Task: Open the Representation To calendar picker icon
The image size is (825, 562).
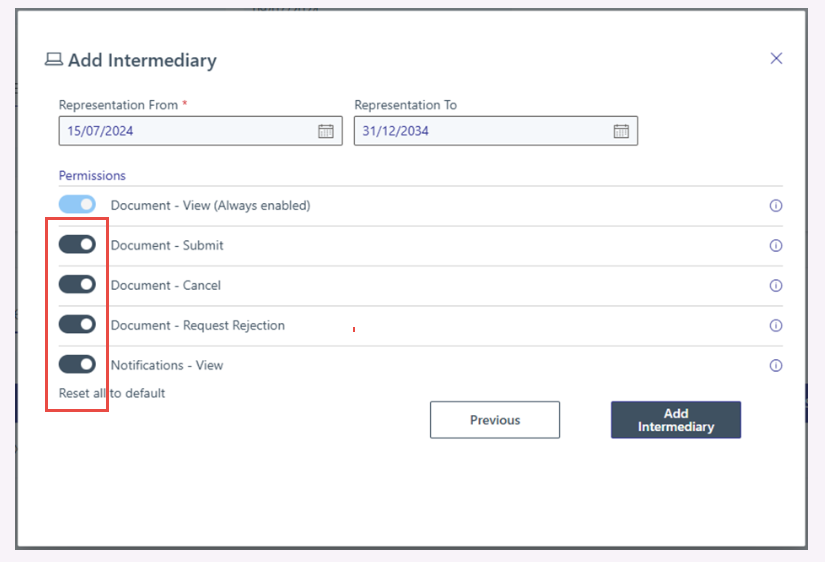Action: 621,131
